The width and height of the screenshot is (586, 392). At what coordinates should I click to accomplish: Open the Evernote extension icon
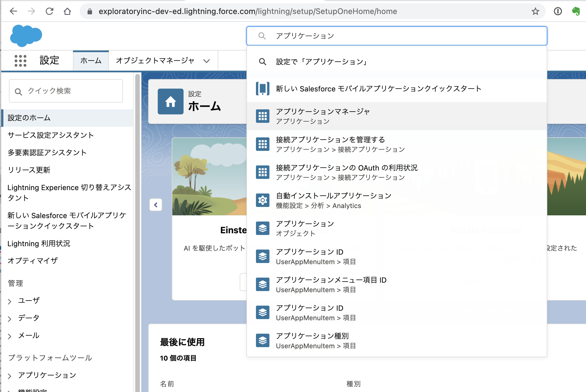coord(576,11)
